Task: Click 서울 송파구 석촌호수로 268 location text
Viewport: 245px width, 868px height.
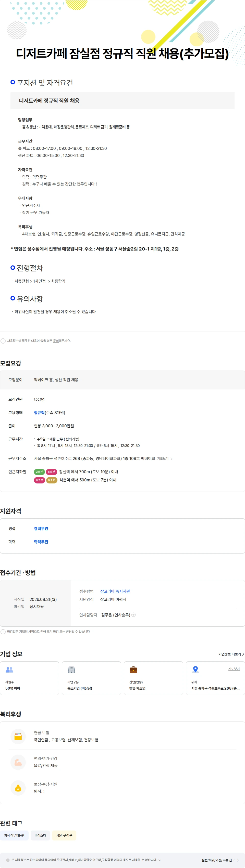Action: click(215, 688)
